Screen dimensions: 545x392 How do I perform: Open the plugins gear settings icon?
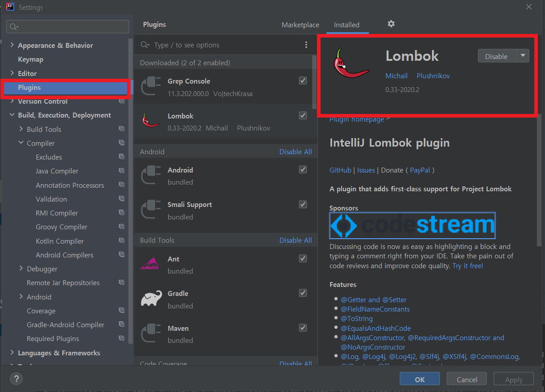pos(391,24)
